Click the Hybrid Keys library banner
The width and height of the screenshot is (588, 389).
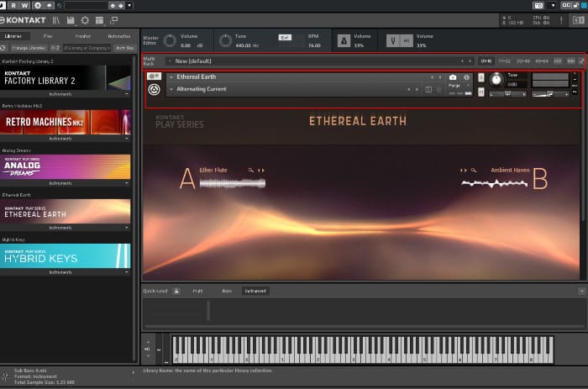tap(66, 255)
